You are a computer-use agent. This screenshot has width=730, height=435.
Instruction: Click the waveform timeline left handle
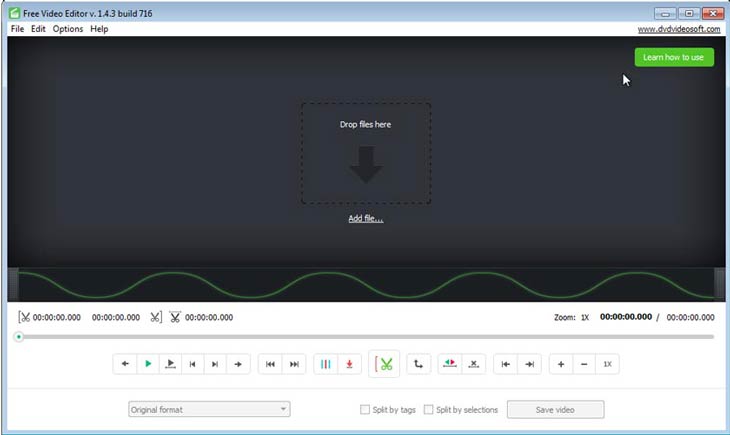coord(13,284)
